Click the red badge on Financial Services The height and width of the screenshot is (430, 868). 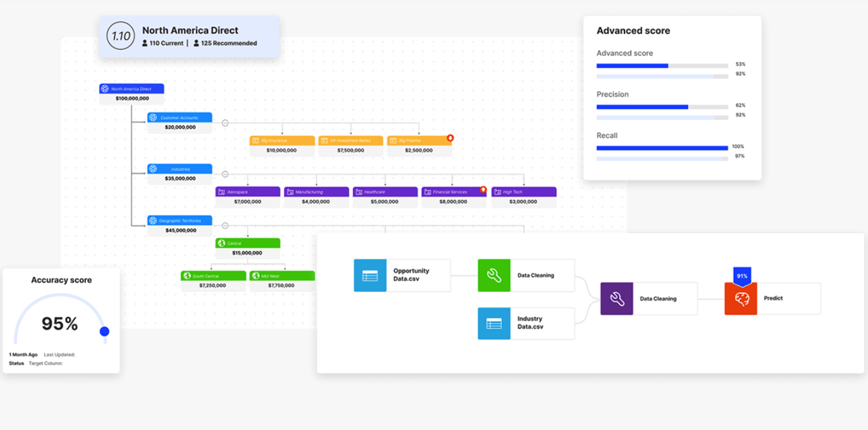(x=483, y=190)
